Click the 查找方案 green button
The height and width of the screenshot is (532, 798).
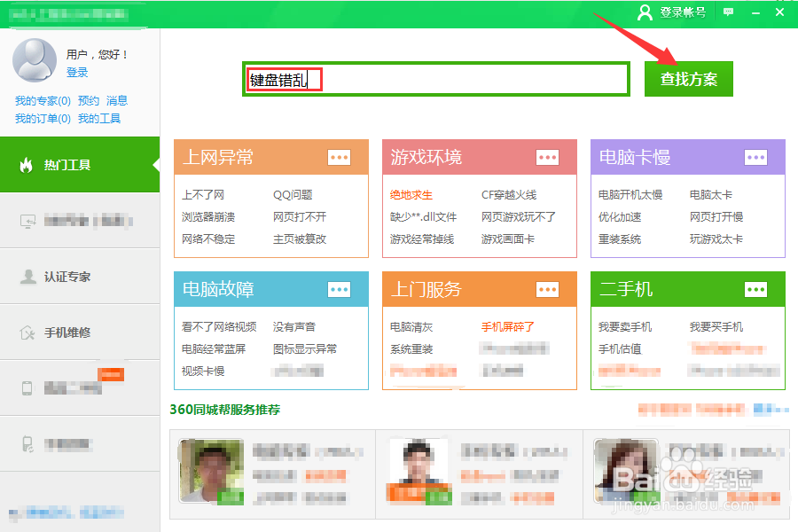[689, 79]
